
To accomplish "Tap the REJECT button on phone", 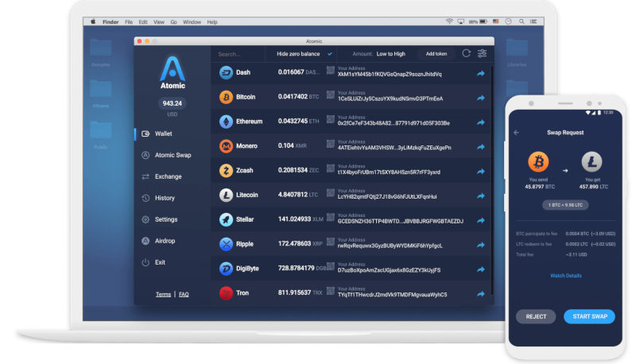I will [x=536, y=316].
